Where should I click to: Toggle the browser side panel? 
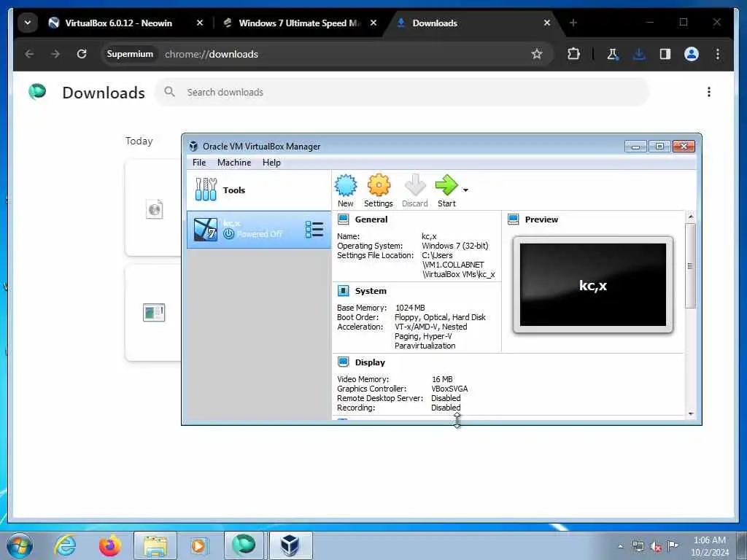tap(665, 54)
